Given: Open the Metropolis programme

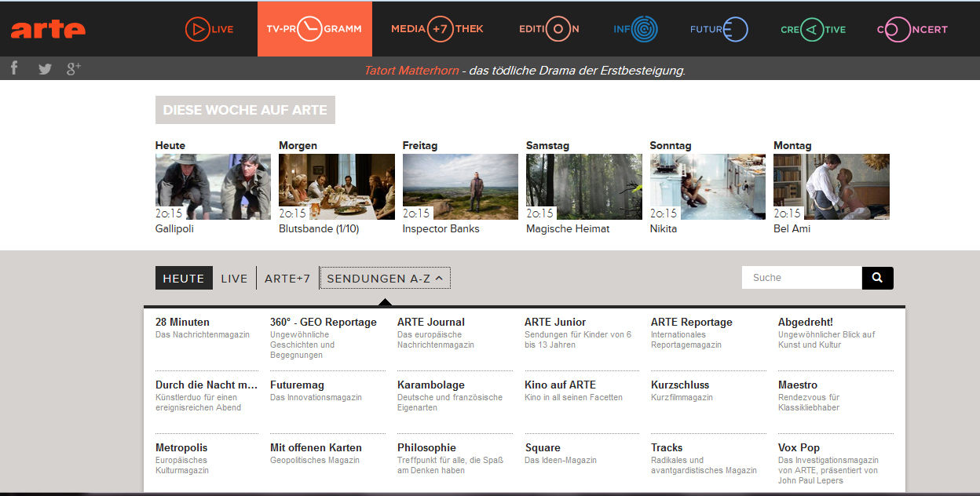Looking at the screenshot, I should pos(181,447).
